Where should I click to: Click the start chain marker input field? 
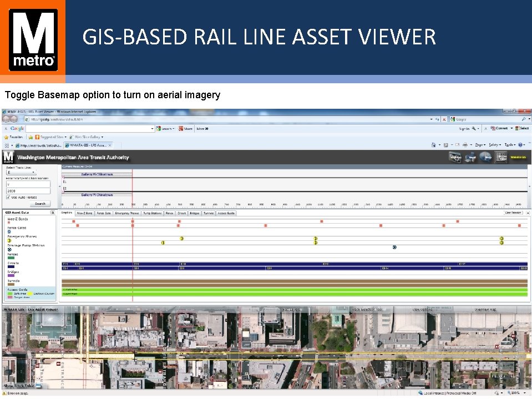(28, 184)
